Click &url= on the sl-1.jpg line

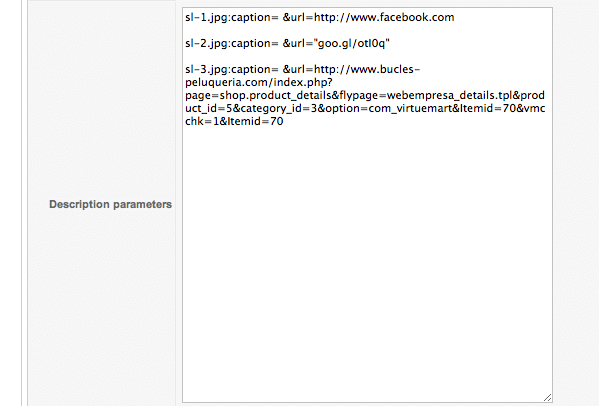pyautogui.click(x=298, y=18)
